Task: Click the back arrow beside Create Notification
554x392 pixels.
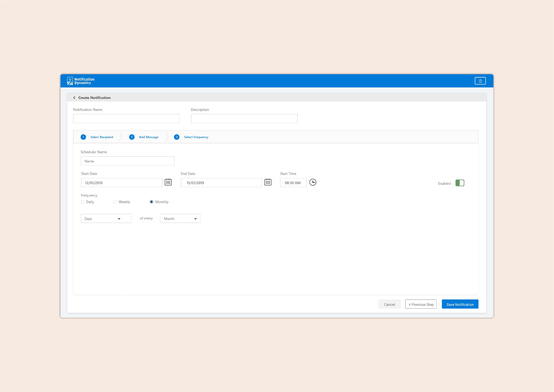Action: [74, 98]
